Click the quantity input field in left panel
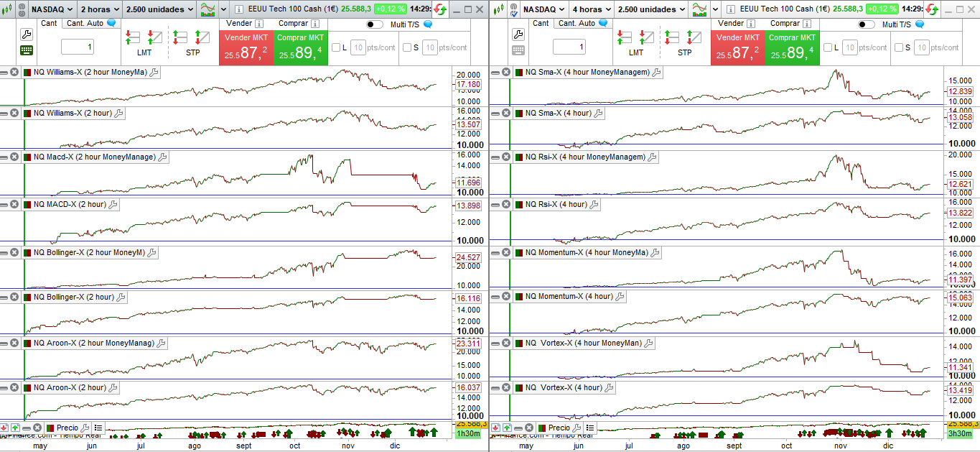 tap(77, 47)
